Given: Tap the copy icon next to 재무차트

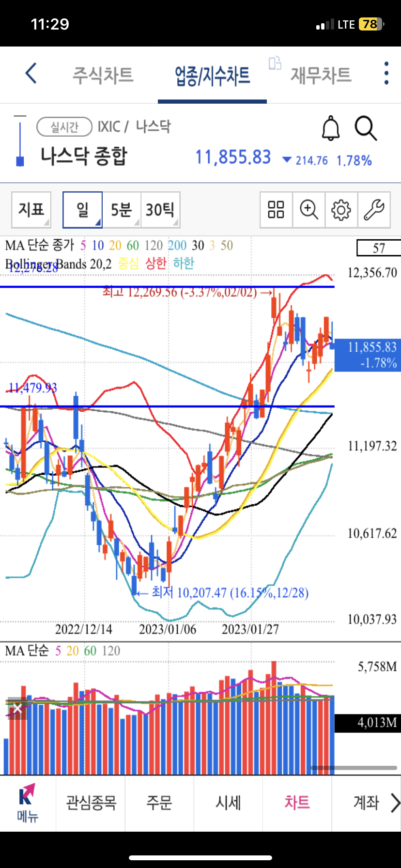Looking at the screenshot, I should coord(275,63).
